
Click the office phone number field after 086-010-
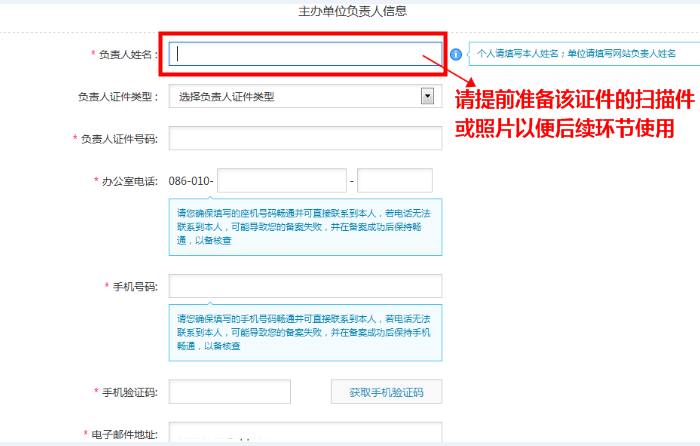(x=281, y=181)
